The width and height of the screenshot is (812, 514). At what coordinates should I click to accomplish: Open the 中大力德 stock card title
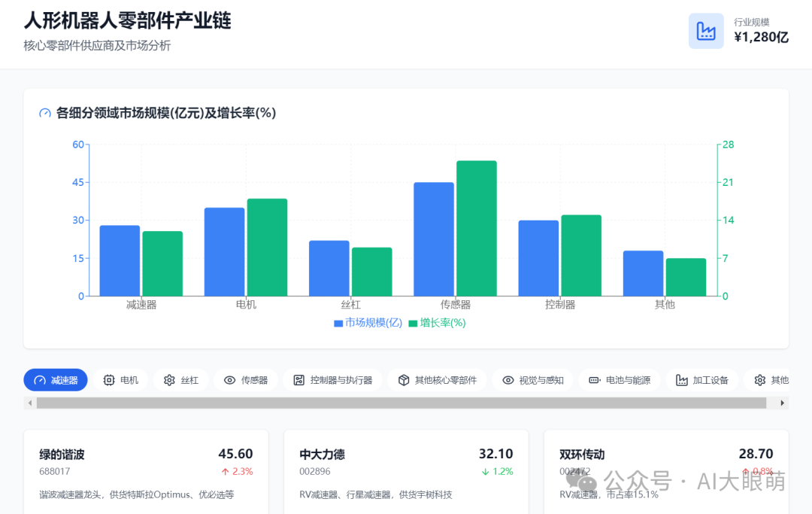click(x=322, y=455)
